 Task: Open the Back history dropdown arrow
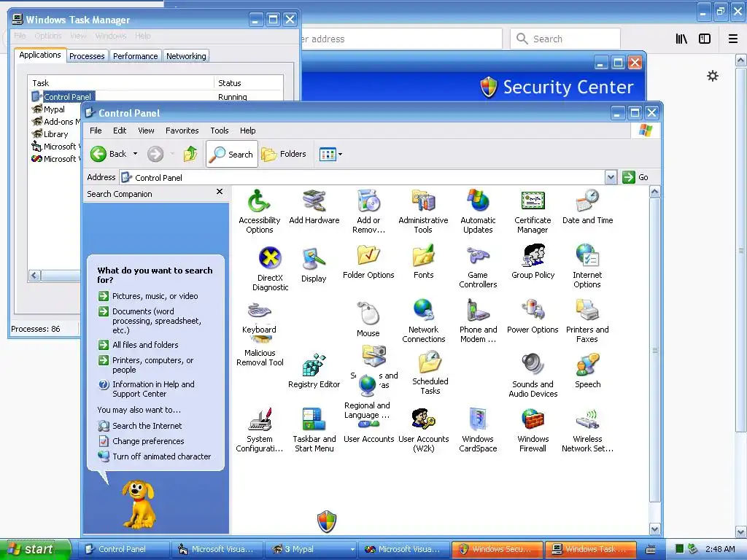(x=135, y=154)
